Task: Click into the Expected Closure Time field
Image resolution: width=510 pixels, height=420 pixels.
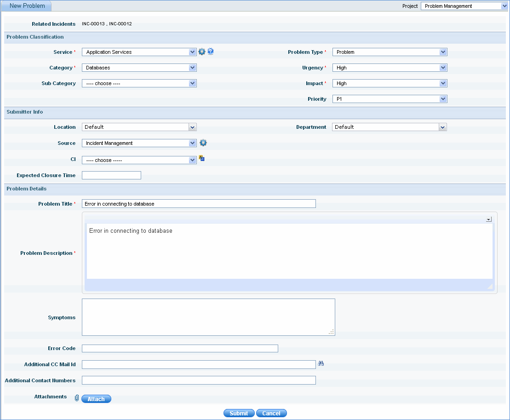Action: (111, 176)
